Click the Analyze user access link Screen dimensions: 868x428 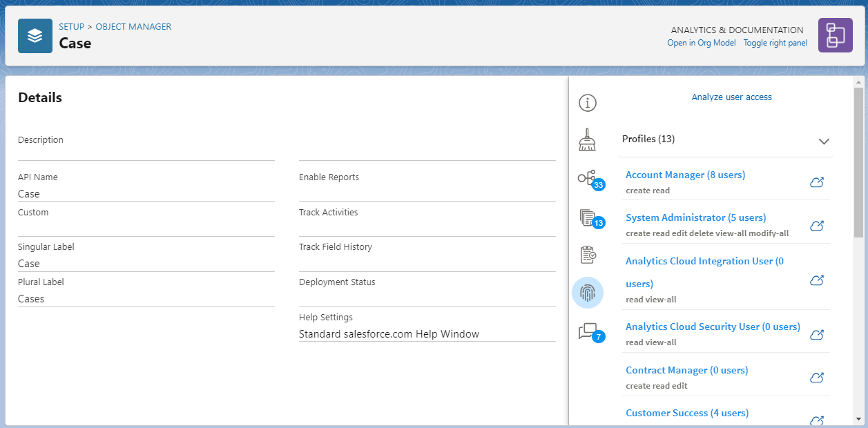tap(731, 97)
